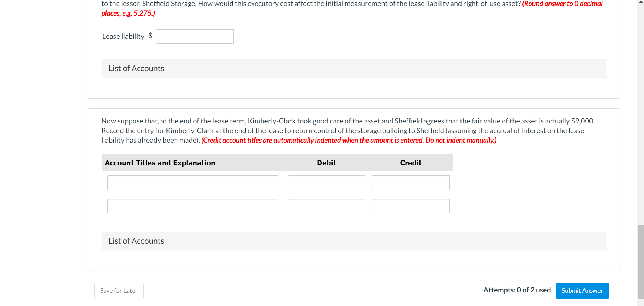Click the second Account Titles and Explanation input
644x306 pixels.
tap(192, 206)
